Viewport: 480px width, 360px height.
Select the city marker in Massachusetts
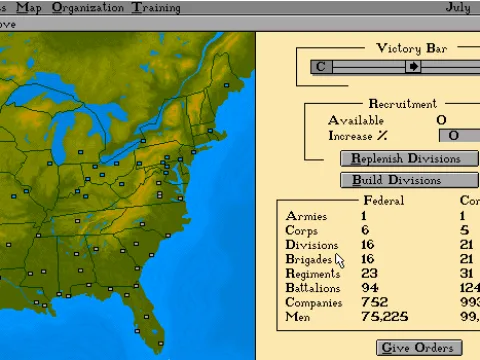click(210, 131)
